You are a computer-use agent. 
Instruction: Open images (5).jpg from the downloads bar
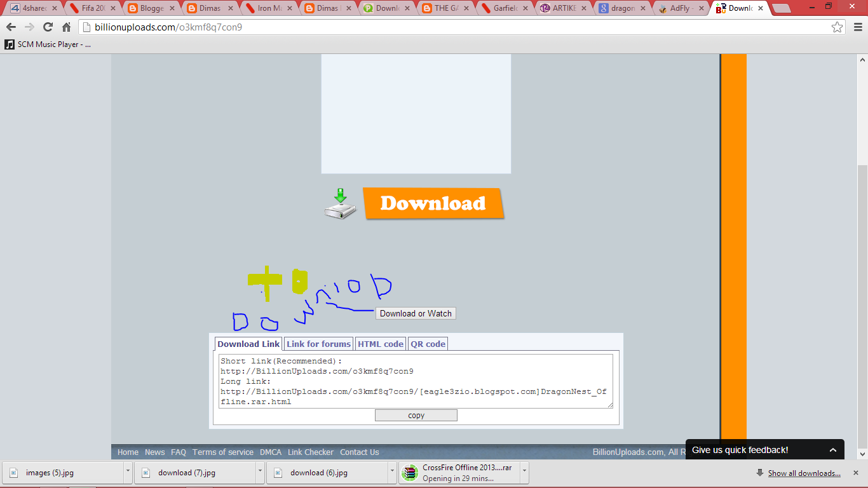63,473
